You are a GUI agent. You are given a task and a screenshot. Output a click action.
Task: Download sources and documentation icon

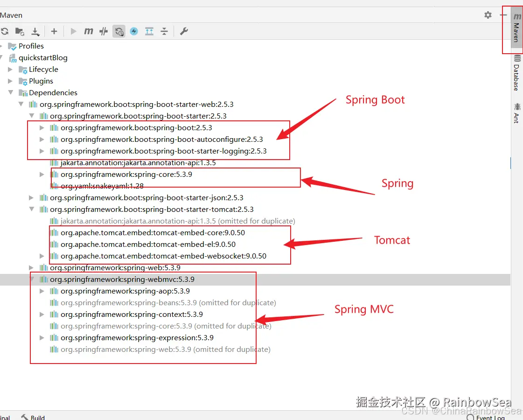click(35, 31)
